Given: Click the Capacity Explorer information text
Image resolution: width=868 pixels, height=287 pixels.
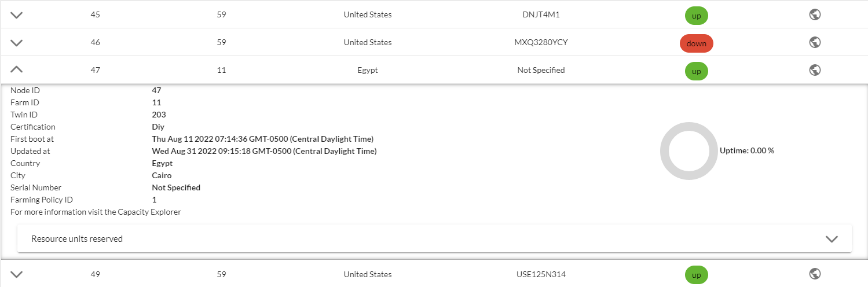Looking at the screenshot, I should coord(96,212).
